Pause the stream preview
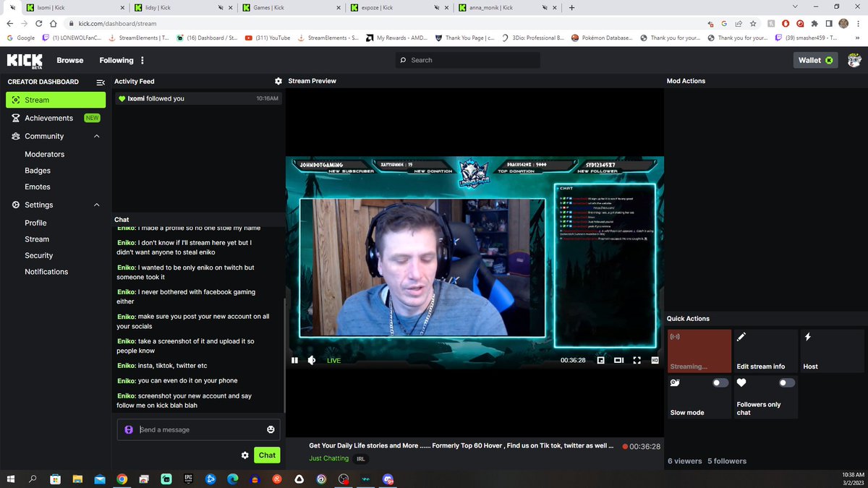Screen dimensions: 868x488 (294, 360)
